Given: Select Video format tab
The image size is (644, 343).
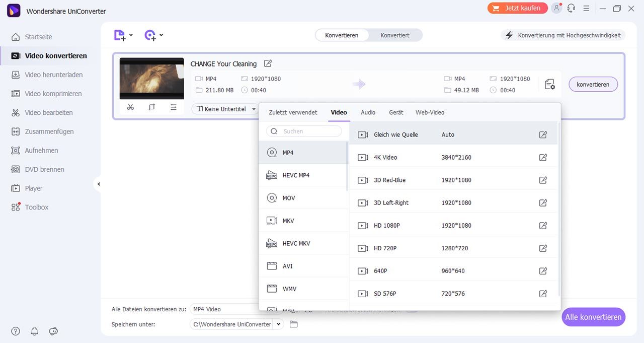Looking at the screenshot, I should 339,112.
